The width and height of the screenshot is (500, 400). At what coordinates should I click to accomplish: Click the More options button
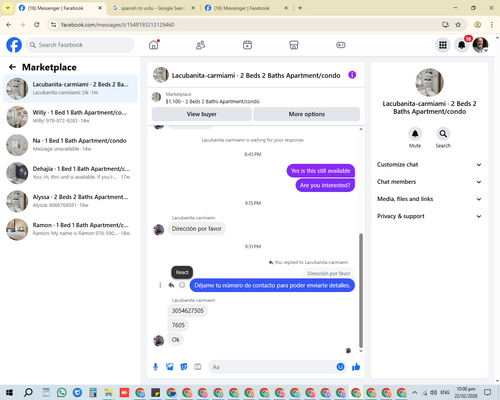[x=307, y=114]
